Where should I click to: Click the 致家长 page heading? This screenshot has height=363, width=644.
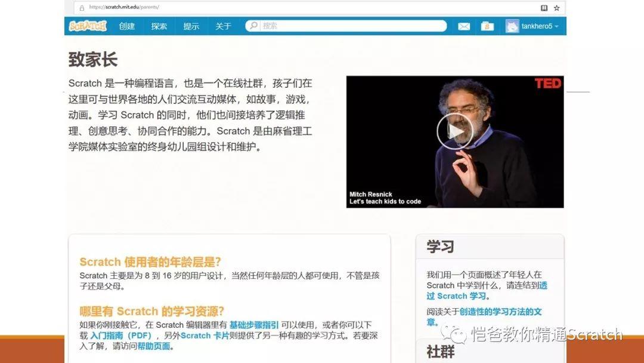tap(93, 60)
